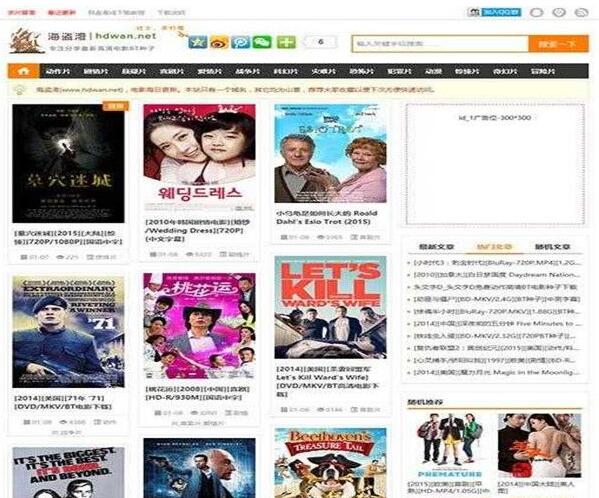Share via the blue star QZone icon

(198, 42)
